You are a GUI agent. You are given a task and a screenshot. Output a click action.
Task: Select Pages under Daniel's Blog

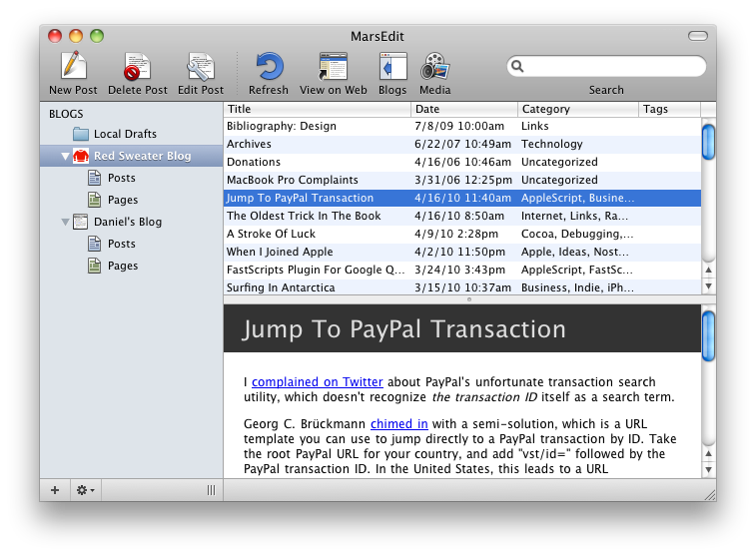pyautogui.click(x=122, y=266)
